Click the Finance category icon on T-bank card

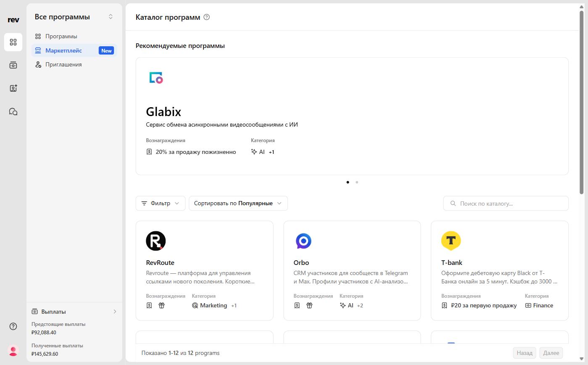click(x=528, y=306)
